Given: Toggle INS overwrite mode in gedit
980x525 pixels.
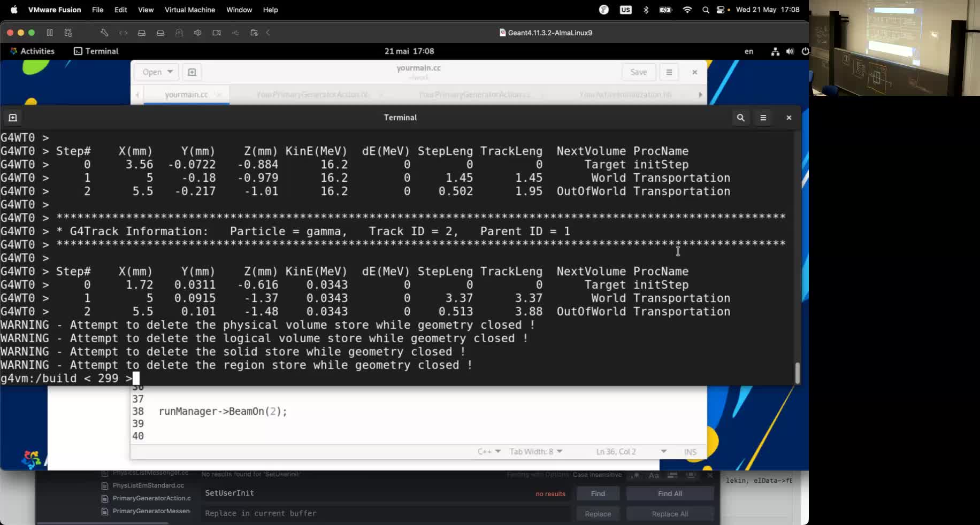Looking at the screenshot, I should point(689,452).
